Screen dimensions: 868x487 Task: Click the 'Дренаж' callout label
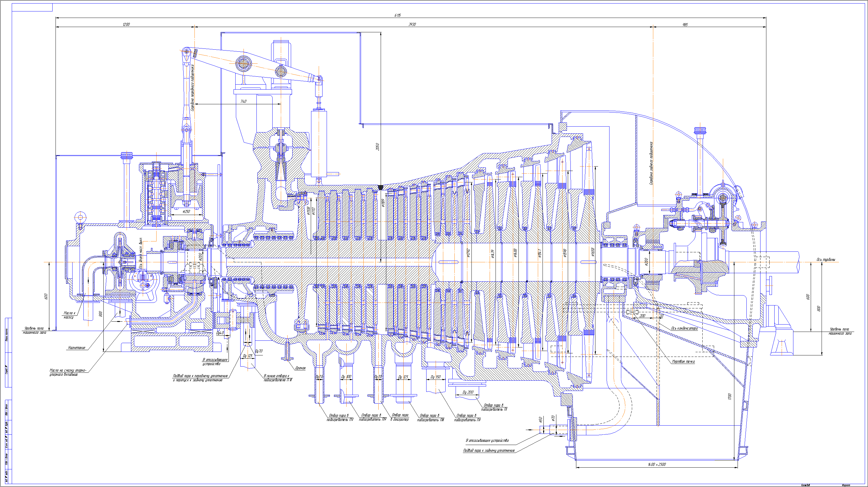[x=300, y=368]
